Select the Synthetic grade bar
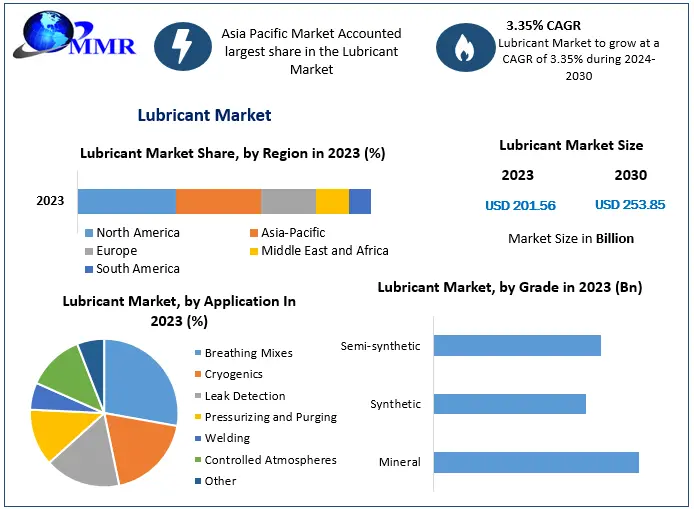 pyautogui.click(x=509, y=404)
